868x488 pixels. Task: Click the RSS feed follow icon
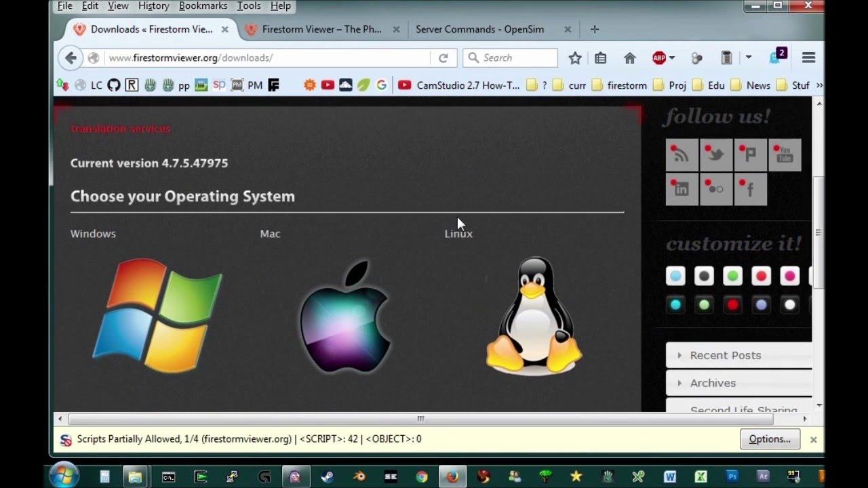click(682, 155)
